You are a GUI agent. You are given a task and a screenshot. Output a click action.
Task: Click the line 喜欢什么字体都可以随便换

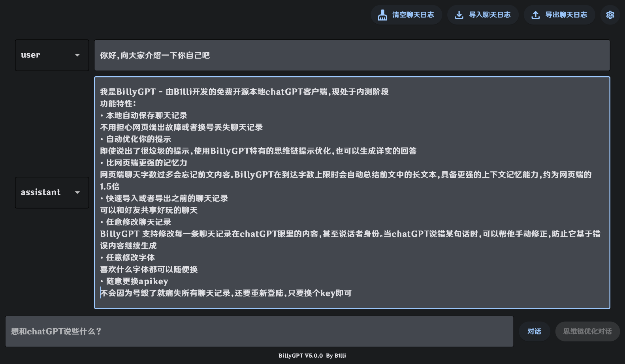pos(149,270)
